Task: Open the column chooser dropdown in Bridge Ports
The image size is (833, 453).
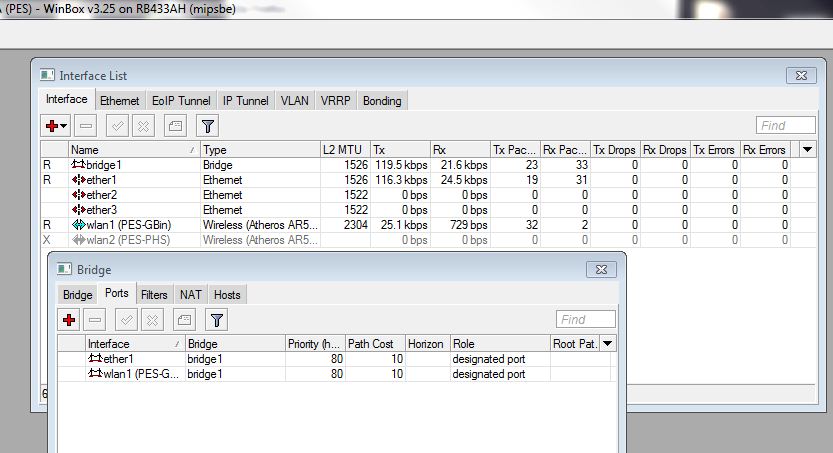Action: coord(607,344)
